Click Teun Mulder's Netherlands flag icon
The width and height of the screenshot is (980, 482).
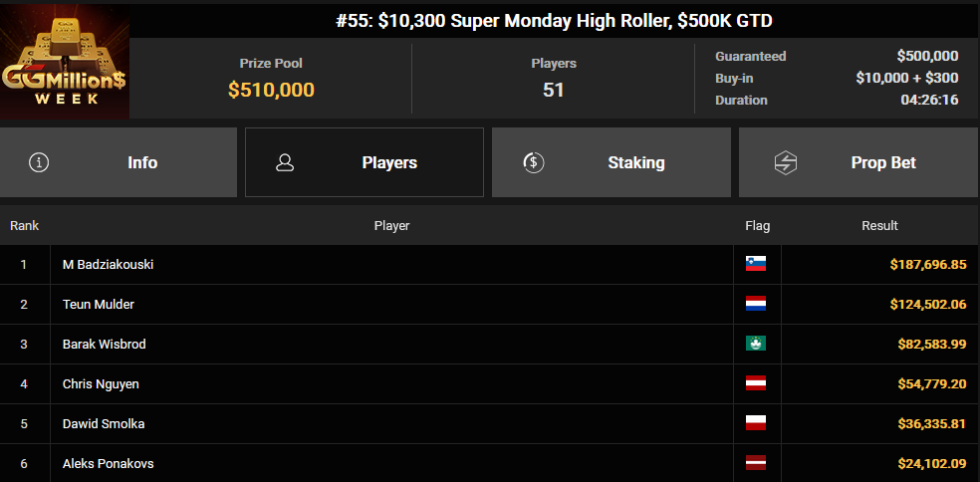coord(756,304)
